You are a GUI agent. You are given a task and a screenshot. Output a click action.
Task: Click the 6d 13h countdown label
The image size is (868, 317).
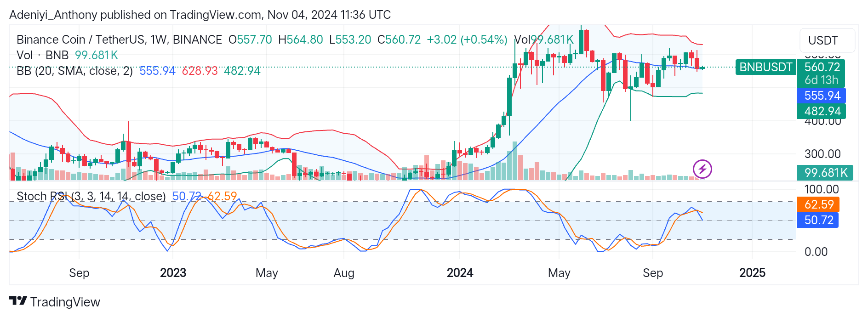[822, 80]
